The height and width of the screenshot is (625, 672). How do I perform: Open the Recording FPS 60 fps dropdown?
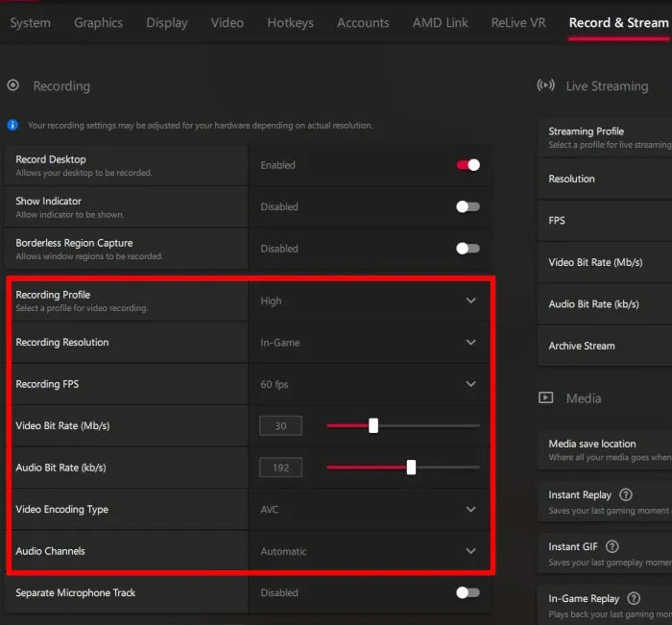coord(370,384)
